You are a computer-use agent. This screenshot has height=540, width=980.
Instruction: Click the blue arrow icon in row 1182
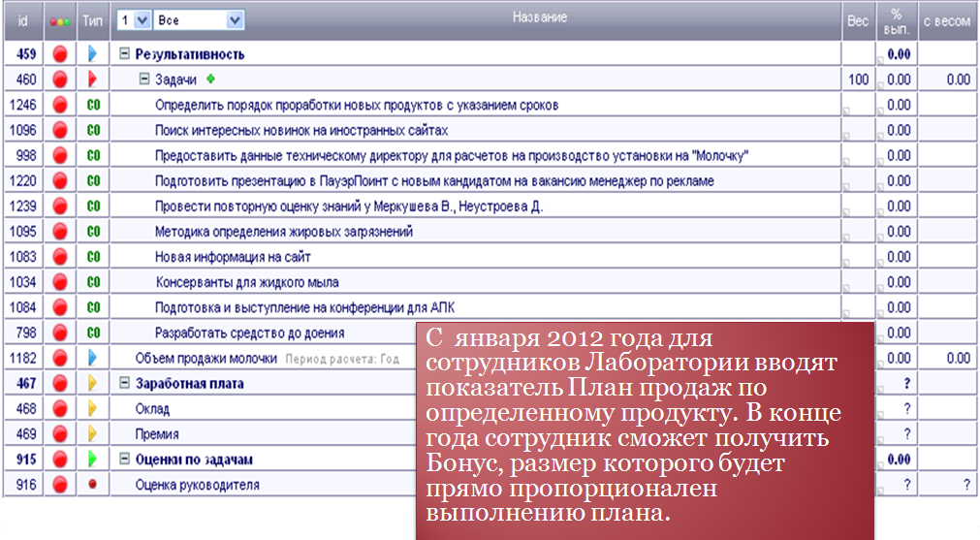point(93,358)
